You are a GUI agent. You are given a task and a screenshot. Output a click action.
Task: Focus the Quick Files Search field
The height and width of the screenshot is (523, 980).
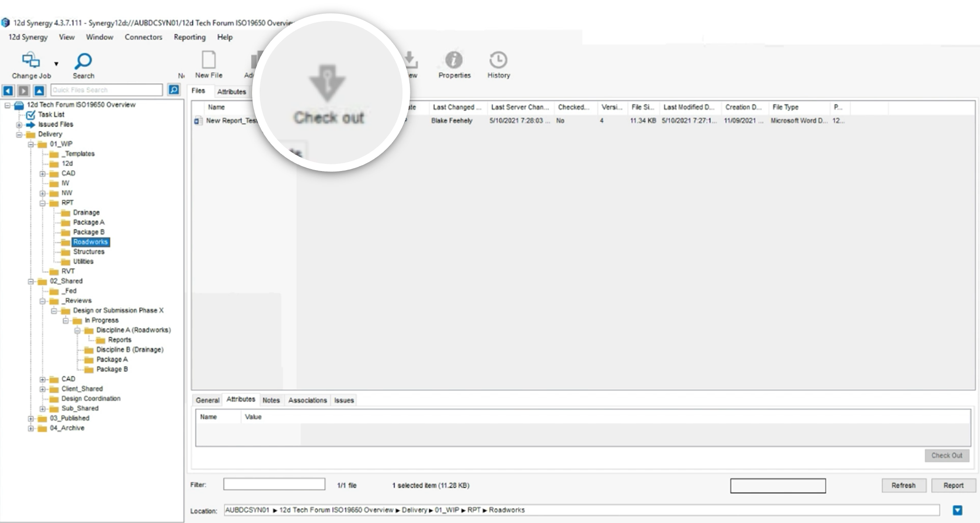tap(107, 90)
